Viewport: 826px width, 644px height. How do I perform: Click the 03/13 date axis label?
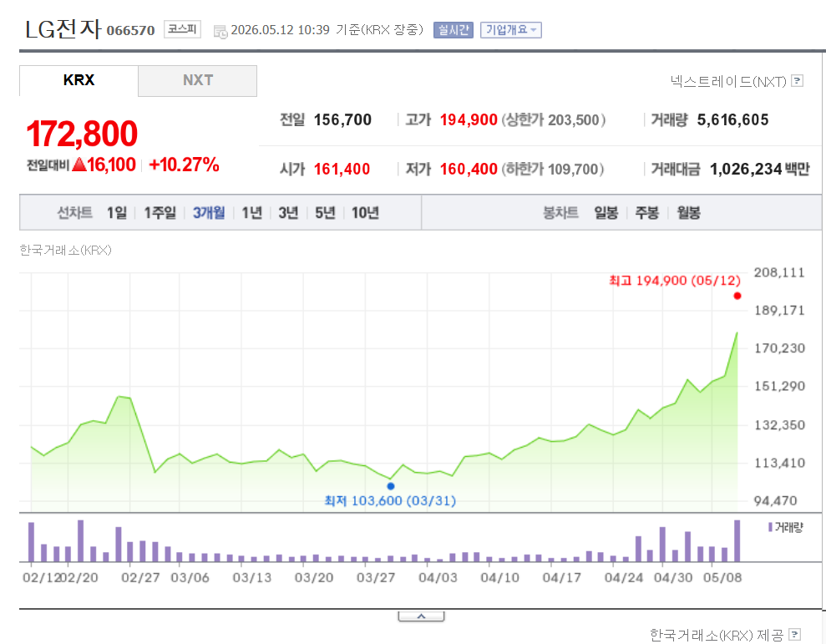[251, 578]
